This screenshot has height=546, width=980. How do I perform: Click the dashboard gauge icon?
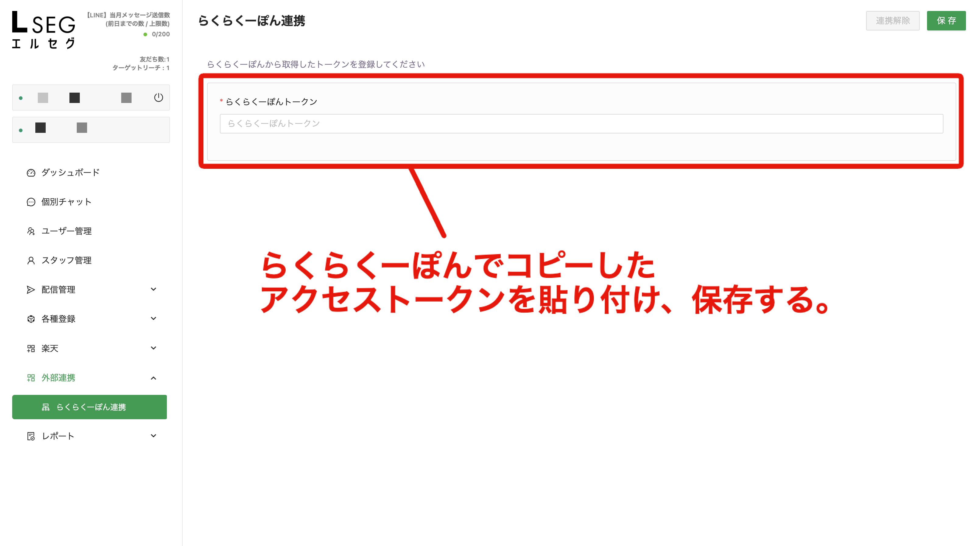(x=31, y=173)
